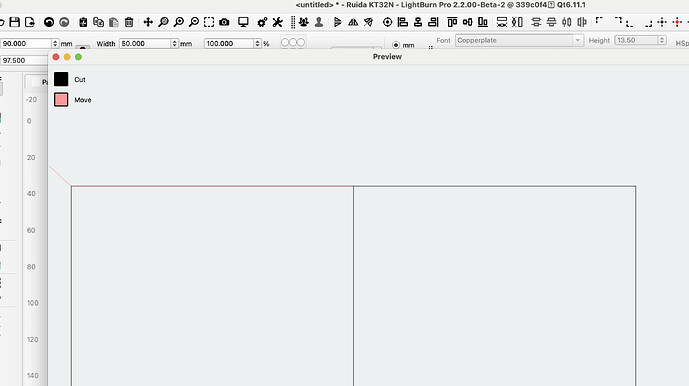Click the Send to laser paper-plane icon
The height and width of the screenshot is (386, 689).
[x=368, y=22]
